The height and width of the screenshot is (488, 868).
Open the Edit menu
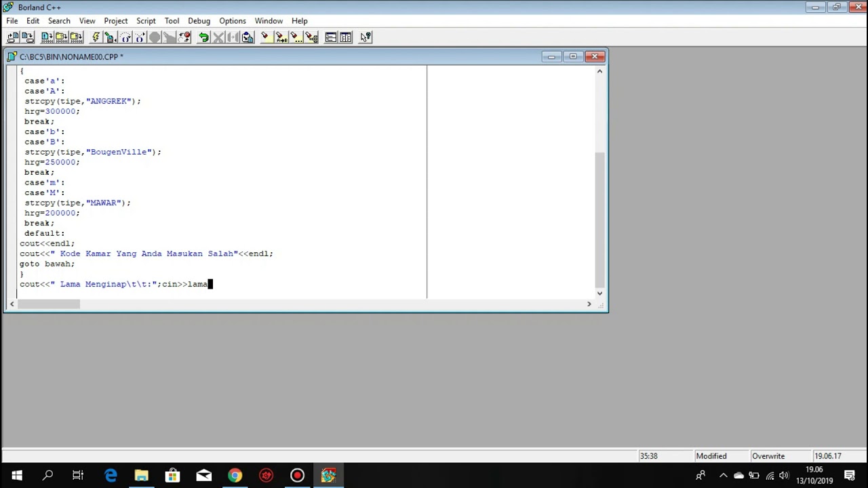point(33,21)
